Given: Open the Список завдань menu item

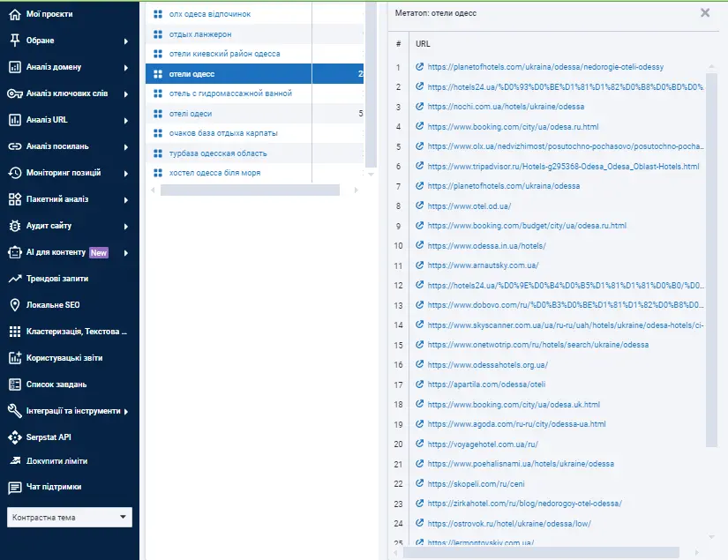Looking at the screenshot, I should tap(56, 385).
